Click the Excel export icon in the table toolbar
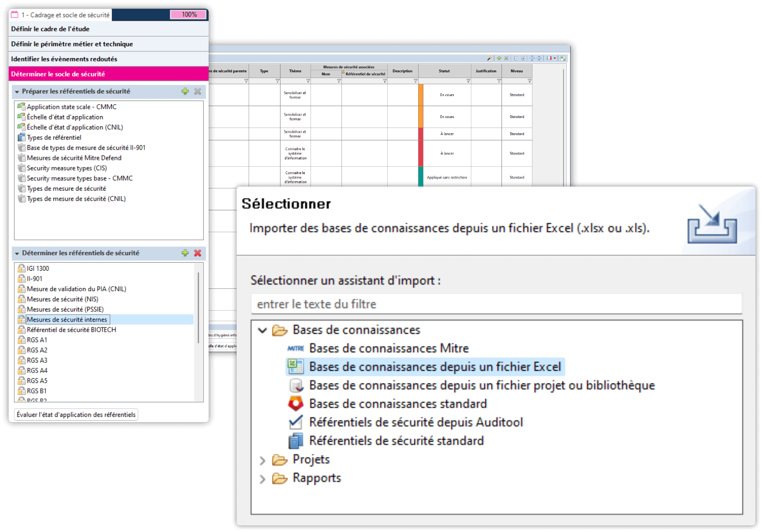The width and height of the screenshot is (762, 532). tap(563, 59)
